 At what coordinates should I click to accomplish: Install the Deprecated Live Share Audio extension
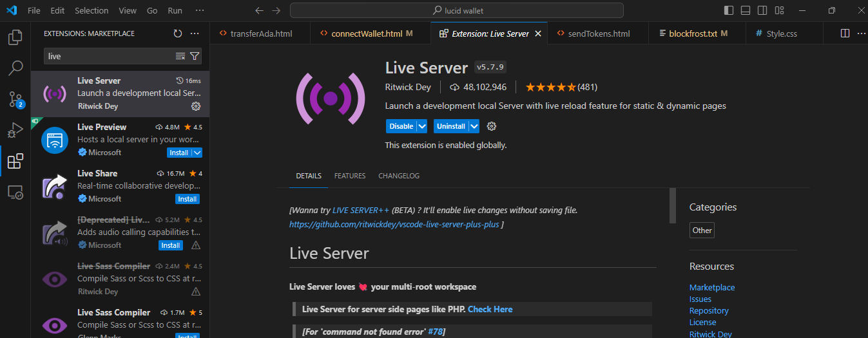coord(171,245)
